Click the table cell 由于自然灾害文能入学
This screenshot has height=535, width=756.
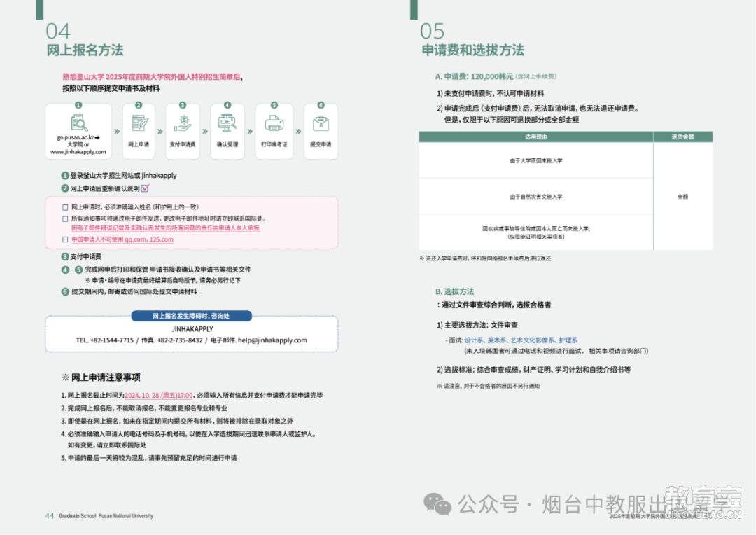point(536,197)
